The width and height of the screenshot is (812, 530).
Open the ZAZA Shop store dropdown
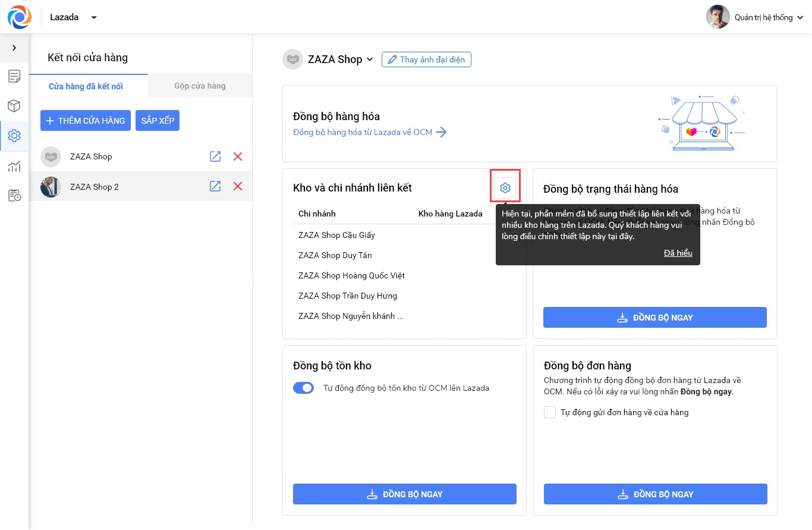click(x=369, y=59)
